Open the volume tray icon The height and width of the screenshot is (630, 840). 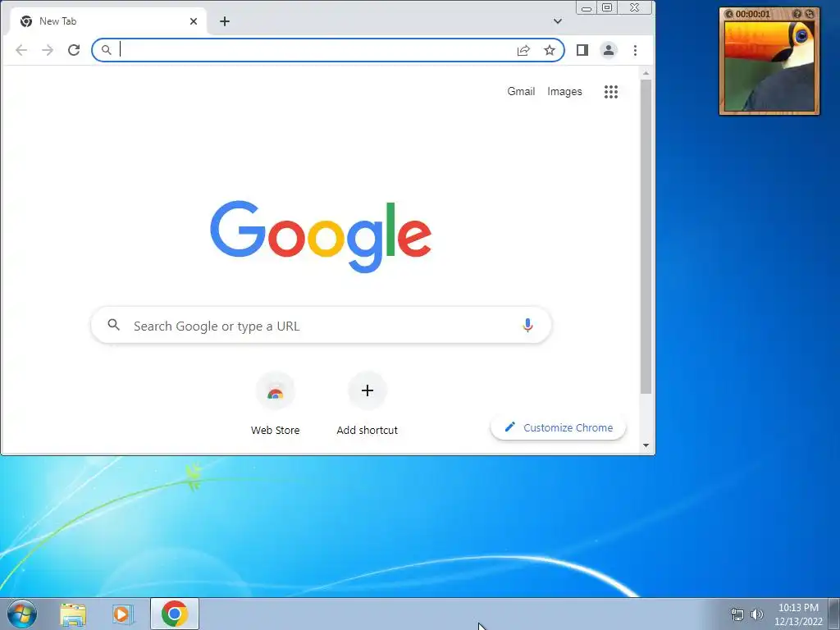tap(756, 614)
